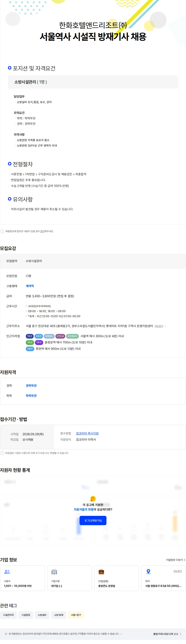Click the 2호선 badge for 충정로역
The width and height of the screenshot is (186, 644).
click(30, 342)
